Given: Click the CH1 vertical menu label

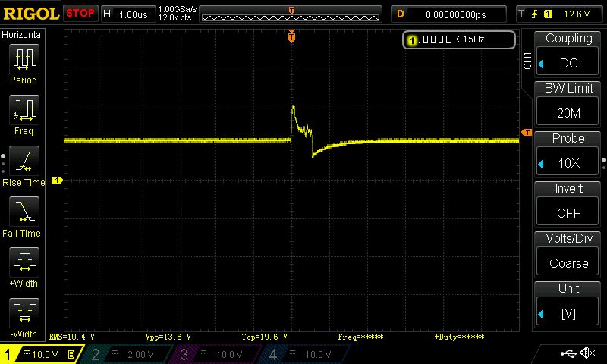Looking at the screenshot, I should (527, 61).
